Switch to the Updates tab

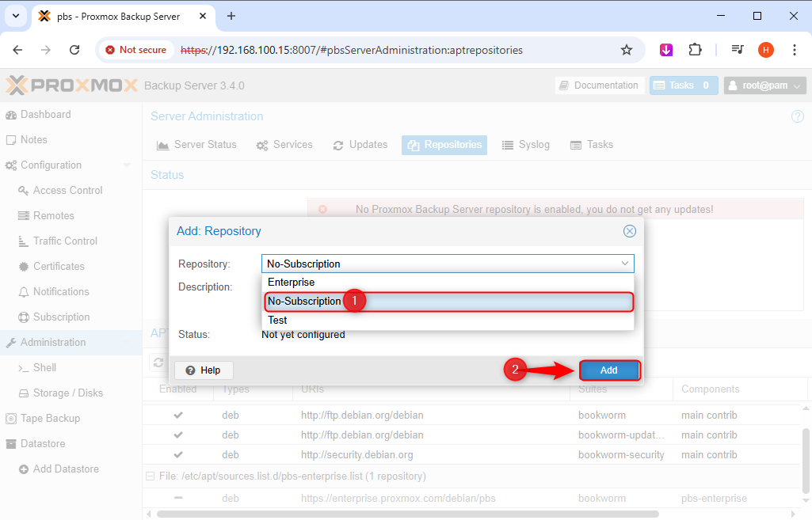(x=360, y=145)
